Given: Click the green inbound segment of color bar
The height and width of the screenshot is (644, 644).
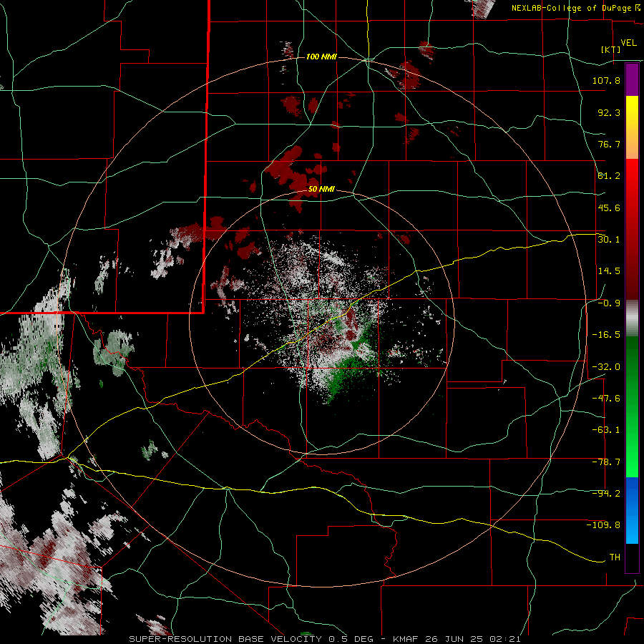Looking at the screenshot, I should 632,406.
